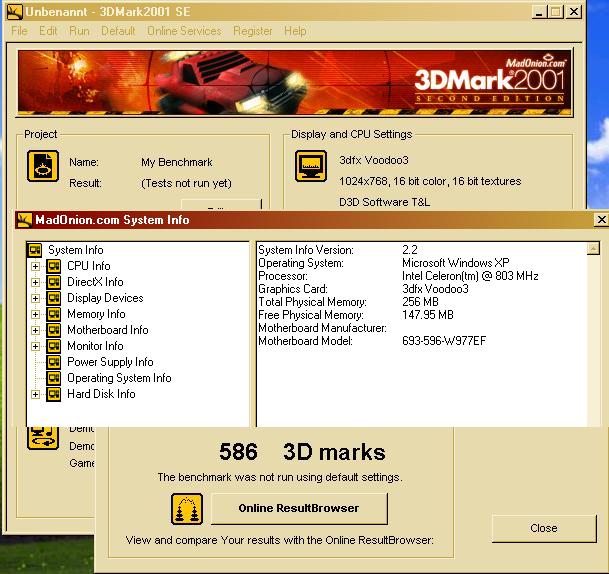This screenshot has width=609, height=574.
Task: Click the 'My Benchmark' project name
Action: click(x=177, y=162)
